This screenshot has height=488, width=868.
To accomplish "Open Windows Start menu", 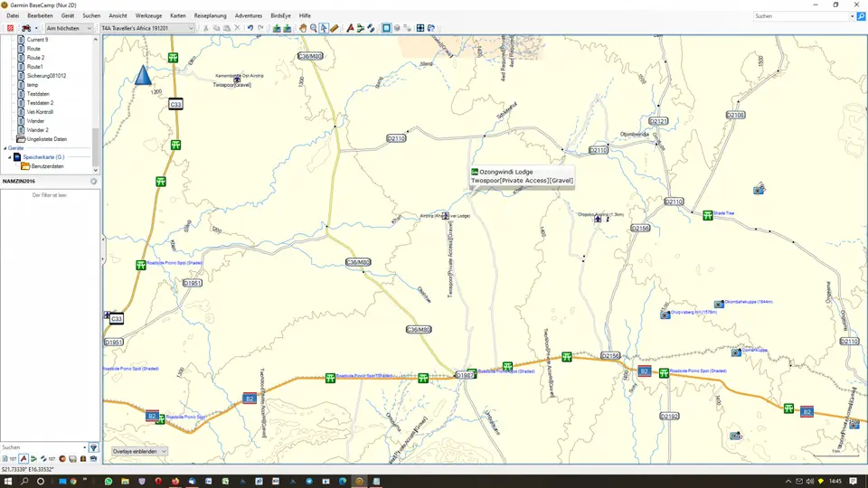I will click(8, 482).
